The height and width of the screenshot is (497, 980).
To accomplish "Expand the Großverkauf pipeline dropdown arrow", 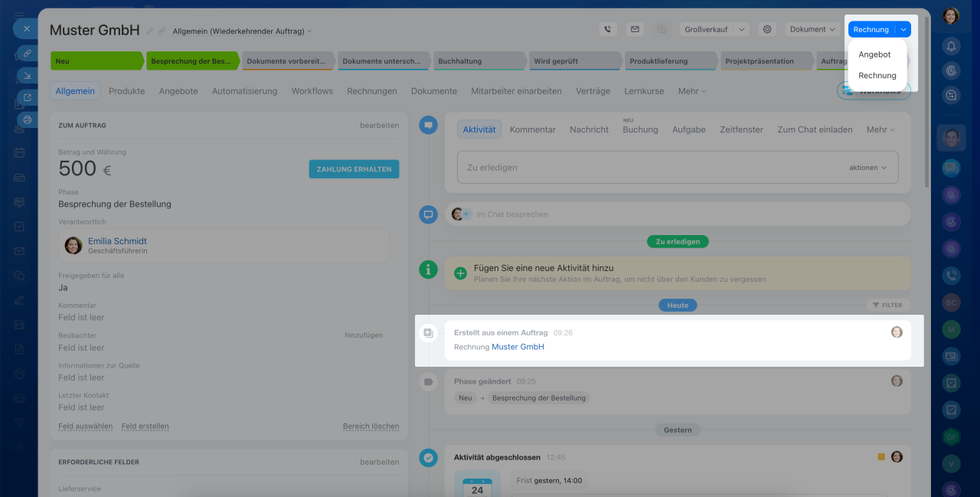I will [x=741, y=29].
